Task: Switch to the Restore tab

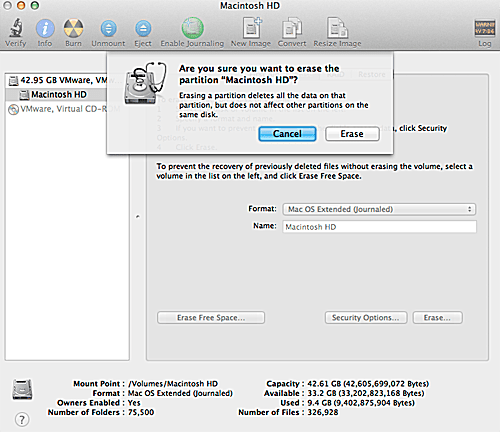Action: pos(372,74)
